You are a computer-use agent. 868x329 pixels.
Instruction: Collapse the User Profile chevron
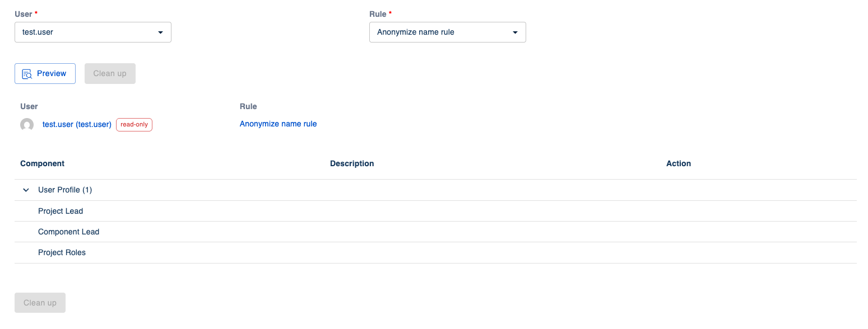point(26,190)
